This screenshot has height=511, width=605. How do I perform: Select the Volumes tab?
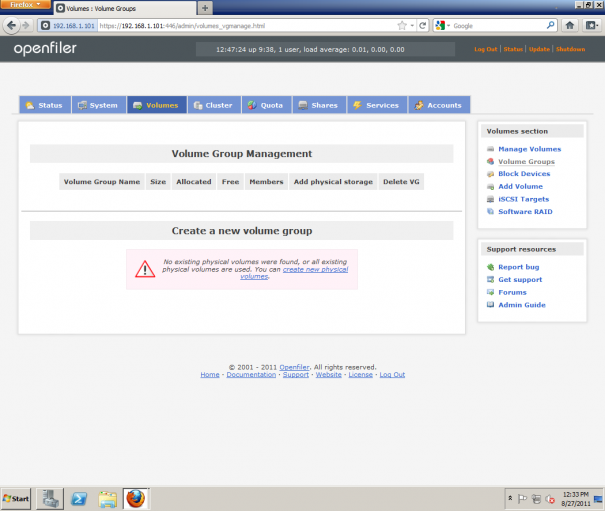tap(157, 105)
